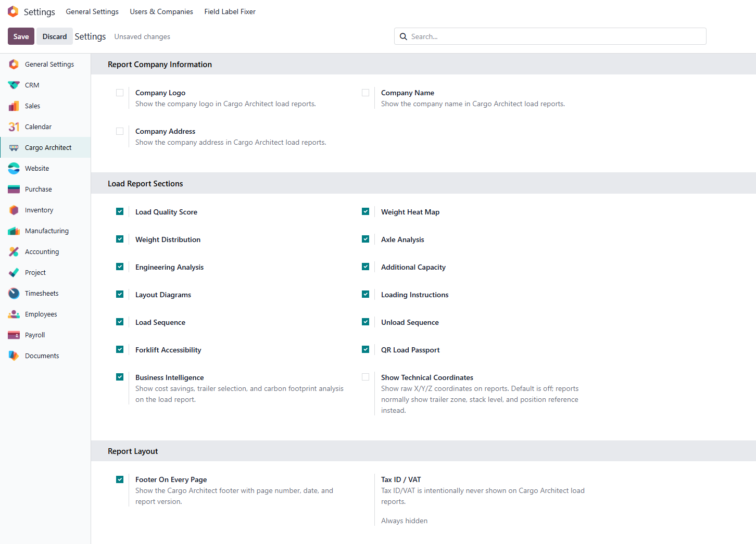The height and width of the screenshot is (544, 756).
Task: Disable Additional Capacity checkbox
Action: [x=366, y=267]
